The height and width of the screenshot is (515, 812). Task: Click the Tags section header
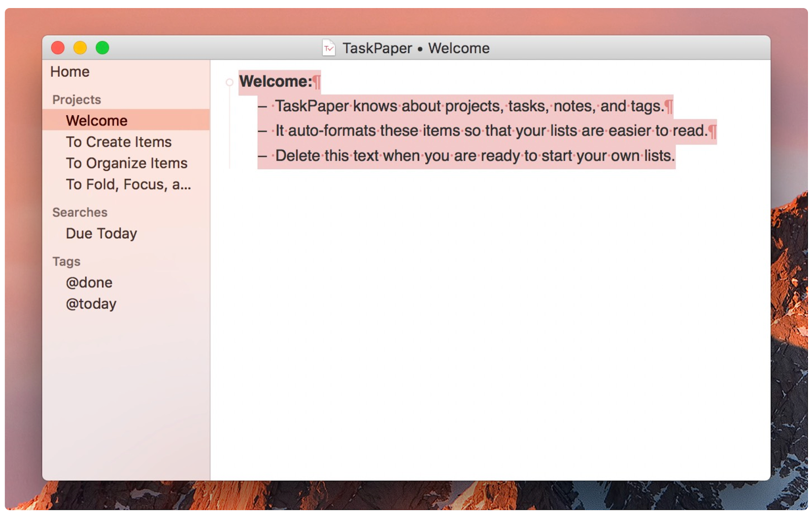(x=66, y=262)
